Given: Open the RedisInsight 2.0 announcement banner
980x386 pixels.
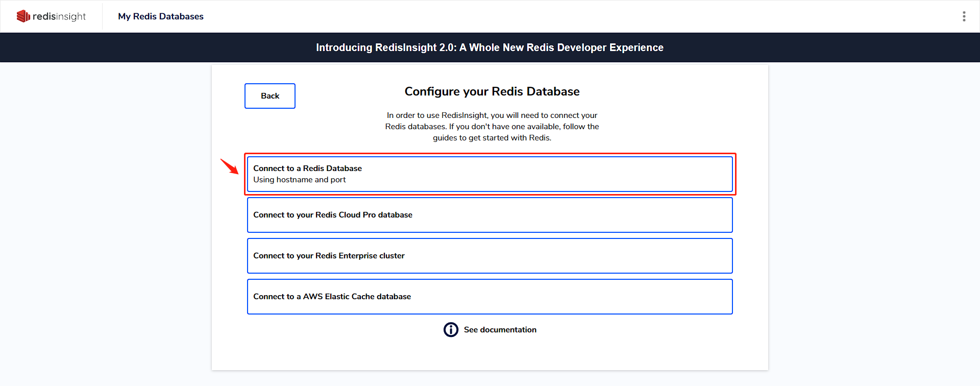Looking at the screenshot, I should (x=490, y=47).
